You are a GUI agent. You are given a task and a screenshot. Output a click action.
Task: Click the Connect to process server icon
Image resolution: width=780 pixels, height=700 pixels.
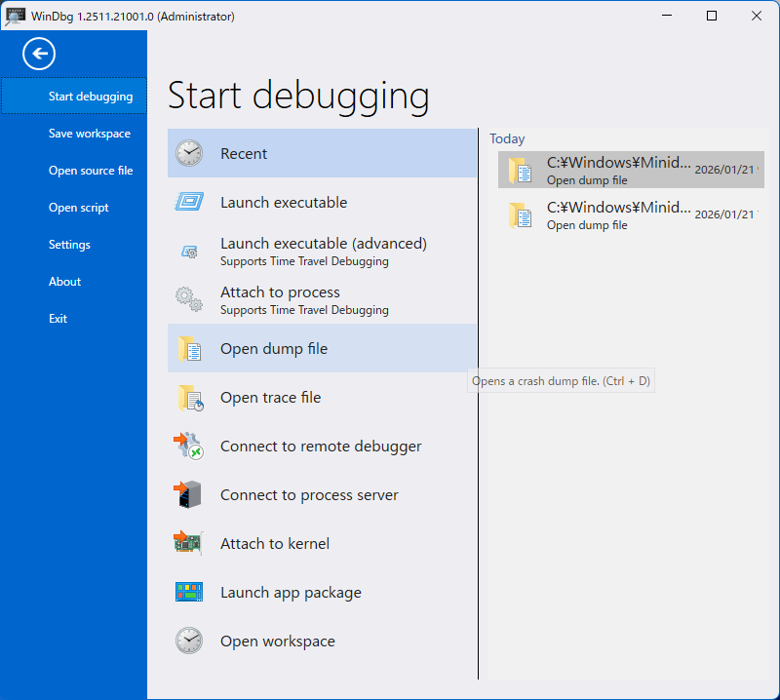tap(189, 495)
